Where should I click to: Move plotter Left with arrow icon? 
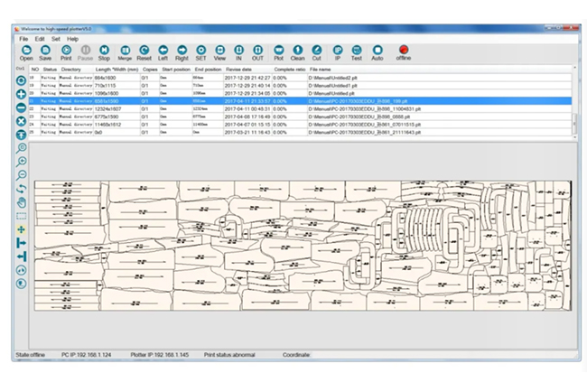163,51
